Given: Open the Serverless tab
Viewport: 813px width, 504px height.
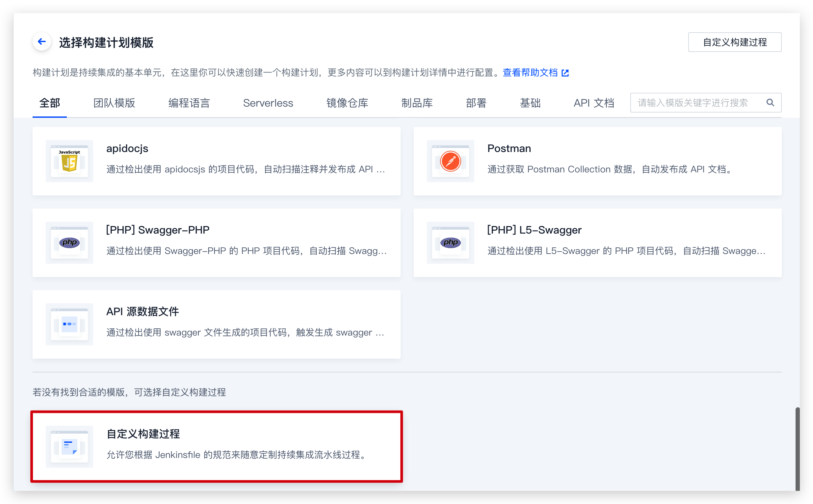Looking at the screenshot, I should [268, 103].
